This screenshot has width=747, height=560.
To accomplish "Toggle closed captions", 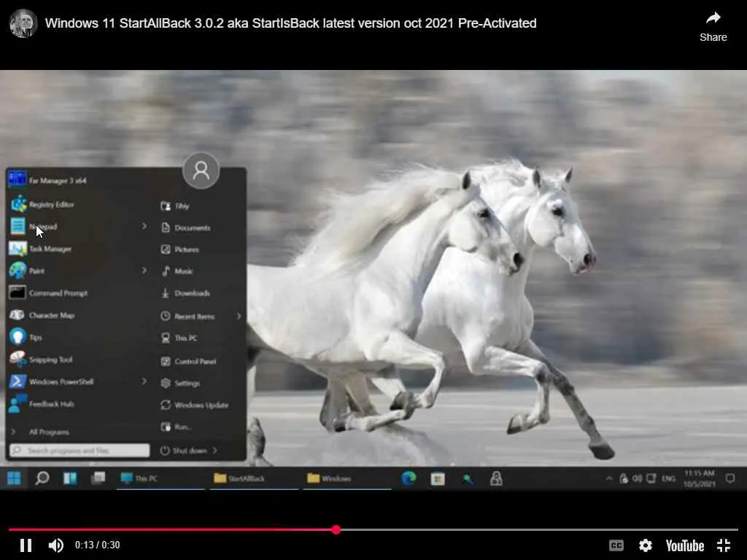I will click(616, 545).
